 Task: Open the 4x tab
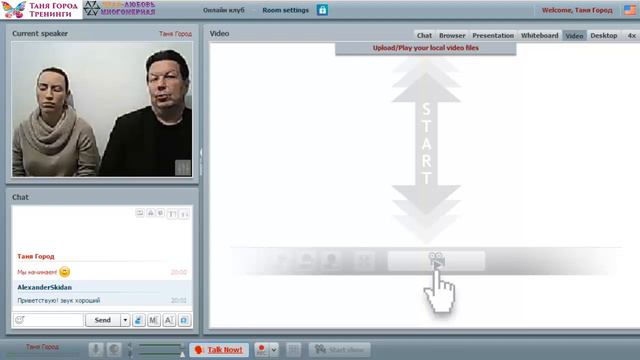coord(631,36)
